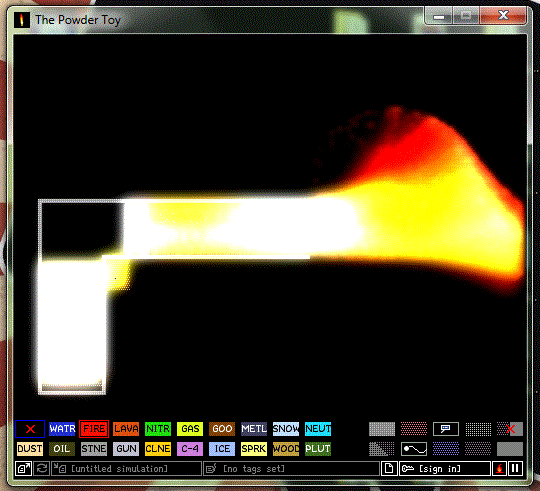
Task: Select the sign speech-bubble tool
Action: click(x=446, y=429)
